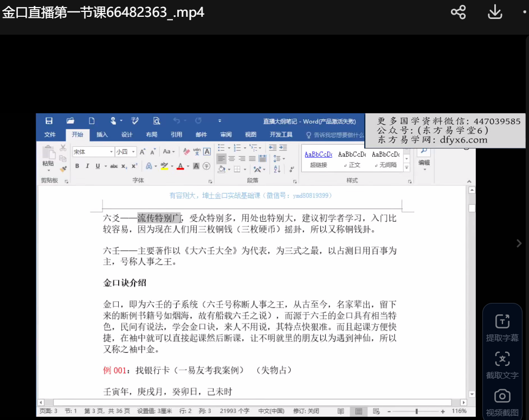This screenshot has height=420, width=529.
Task: Switch to the 插入 ribbon tab
Action: [102, 135]
